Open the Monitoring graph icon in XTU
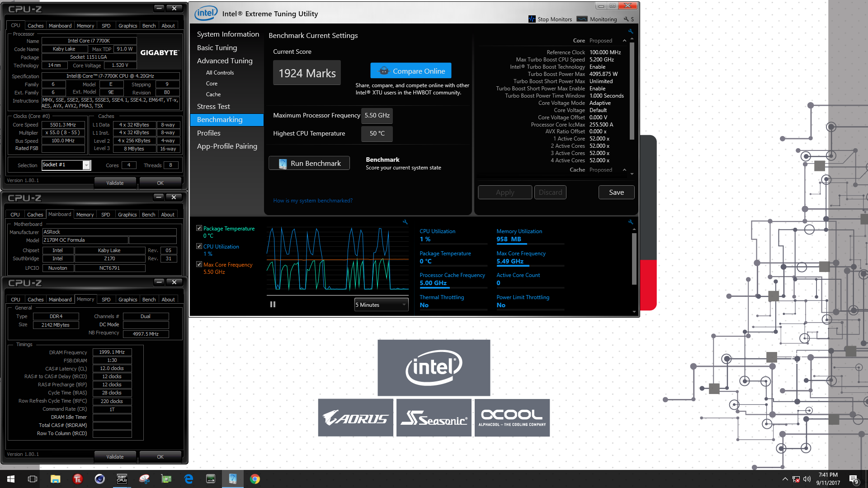 coord(582,19)
